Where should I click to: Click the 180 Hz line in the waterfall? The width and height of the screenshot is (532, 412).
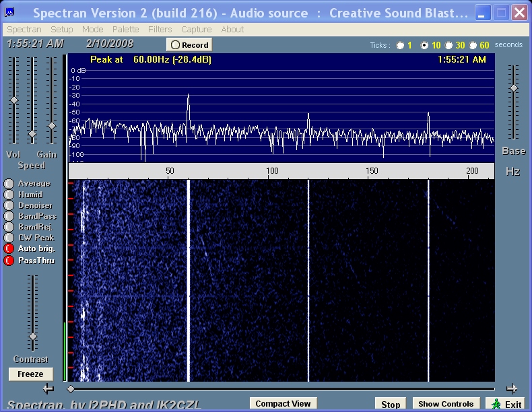click(x=428, y=281)
